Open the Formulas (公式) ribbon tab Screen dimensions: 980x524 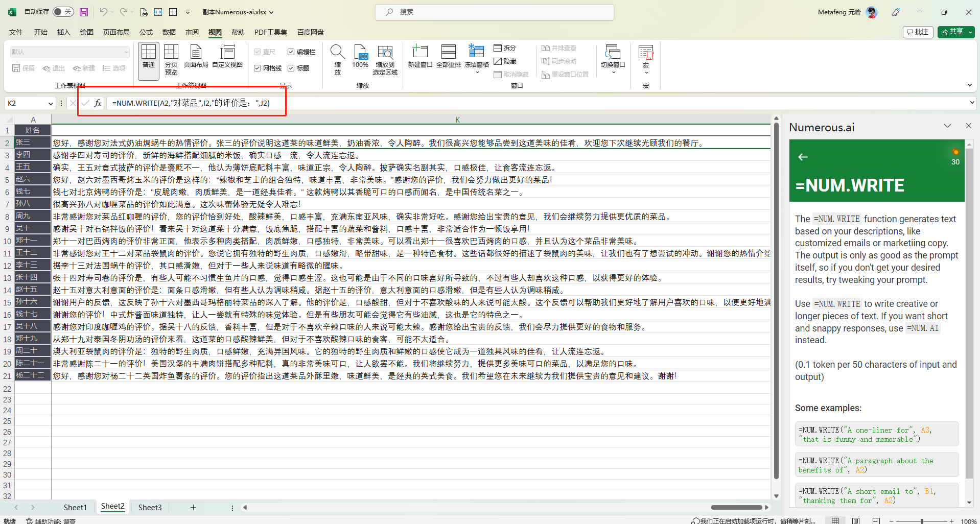point(146,32)
